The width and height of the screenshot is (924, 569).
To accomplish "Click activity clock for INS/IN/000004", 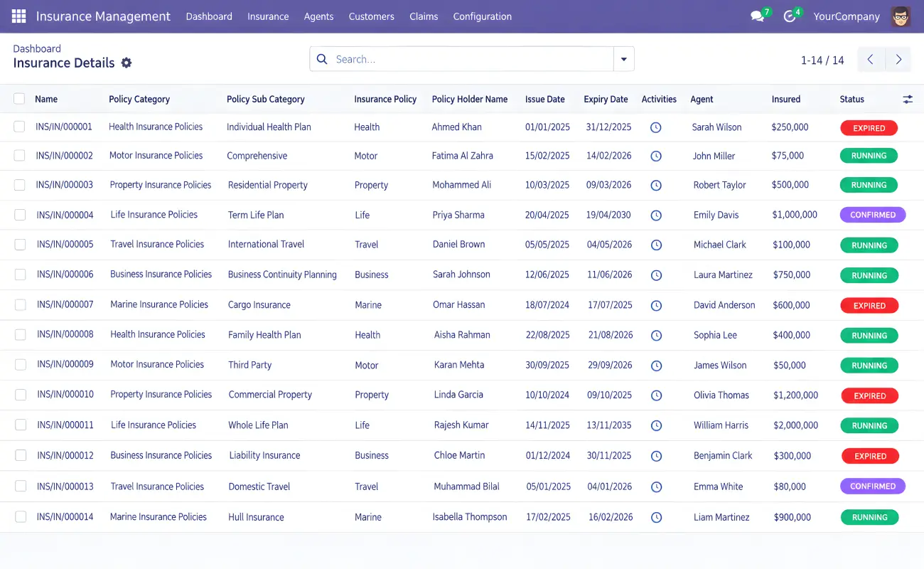I will point(657,215).
